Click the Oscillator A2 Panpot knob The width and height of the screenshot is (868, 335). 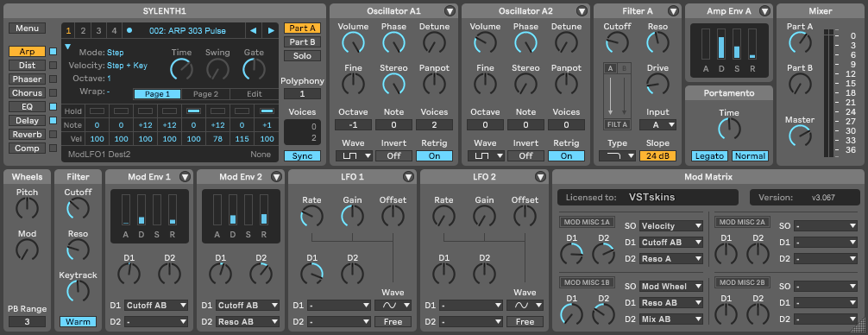click(x=566, y=84)
